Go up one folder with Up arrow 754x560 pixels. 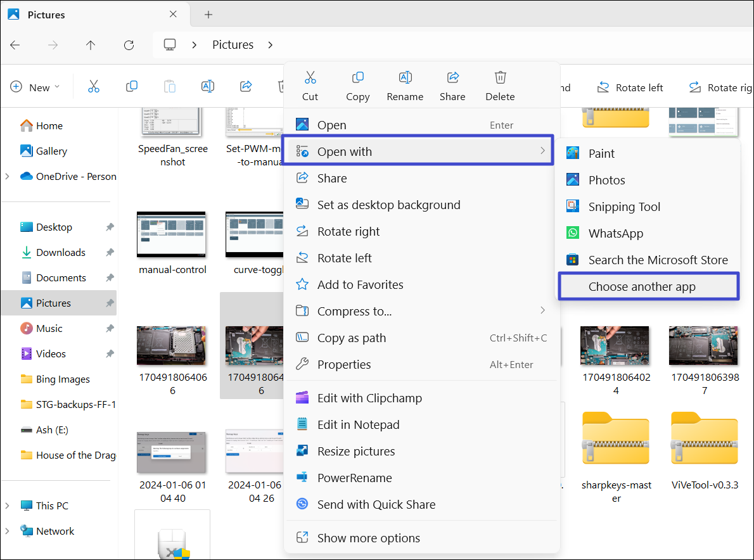[91, 45]
